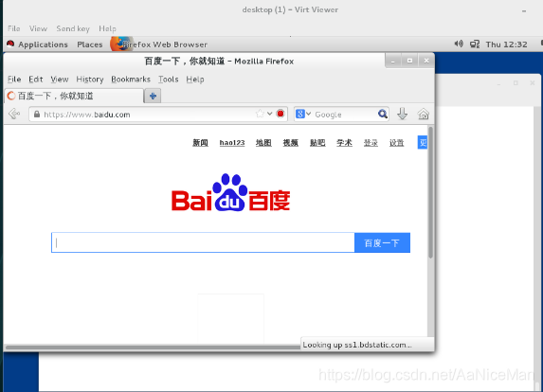Click the 学术 link
This screenshot has width=543, height=392.
point(344,143)
